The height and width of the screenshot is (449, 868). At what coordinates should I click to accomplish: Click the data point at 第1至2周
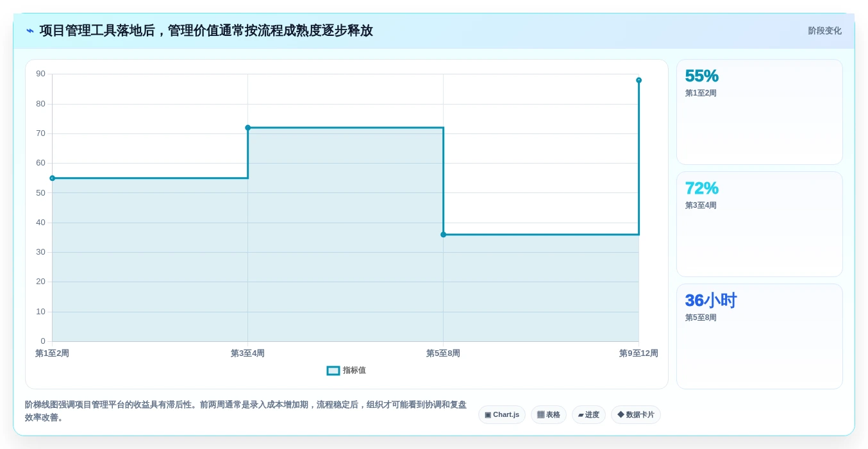point(53,178)
